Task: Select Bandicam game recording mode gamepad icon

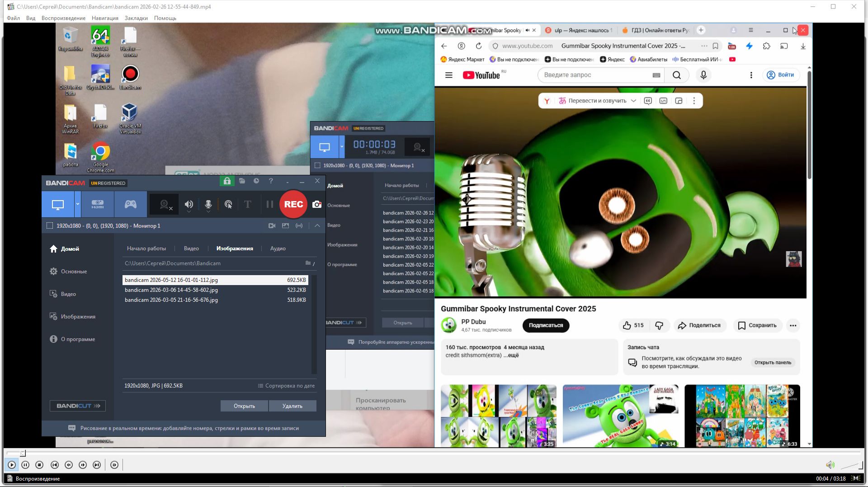Action: (x=131, y=205)
